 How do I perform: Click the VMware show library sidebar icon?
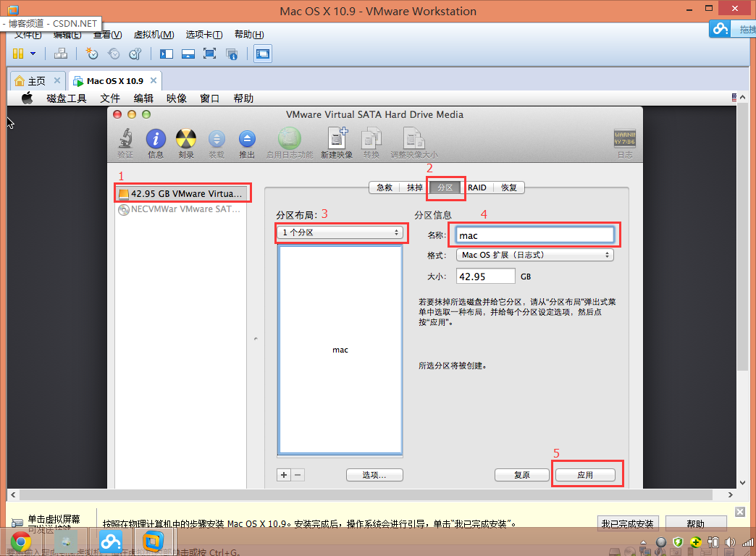pyautogui.click(x=167, y=54)
